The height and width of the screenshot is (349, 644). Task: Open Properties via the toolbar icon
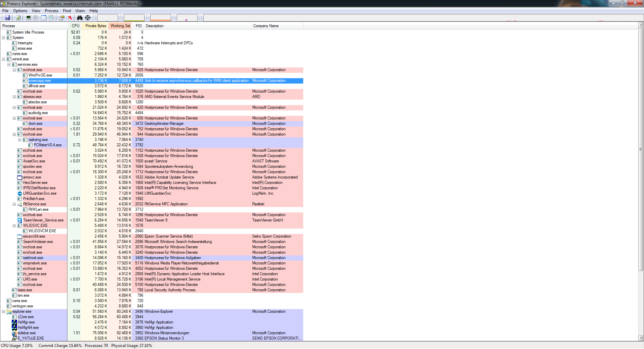62,18
